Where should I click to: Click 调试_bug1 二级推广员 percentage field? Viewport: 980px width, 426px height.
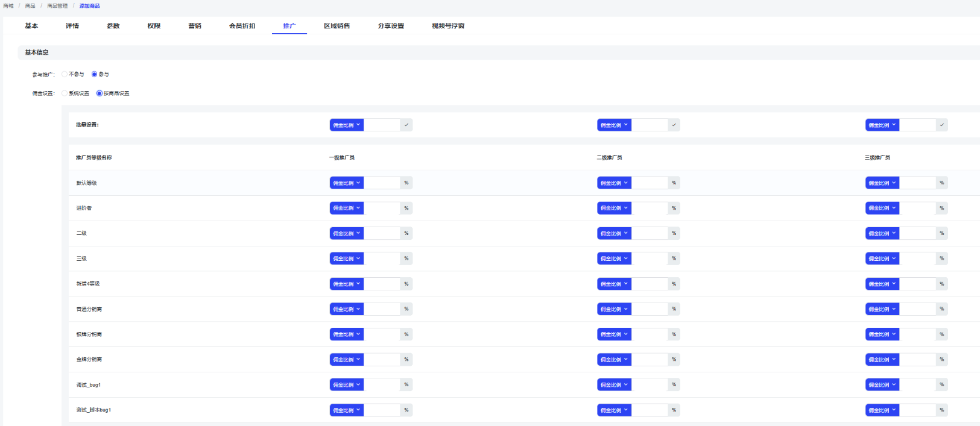click(x=650, y=384)
